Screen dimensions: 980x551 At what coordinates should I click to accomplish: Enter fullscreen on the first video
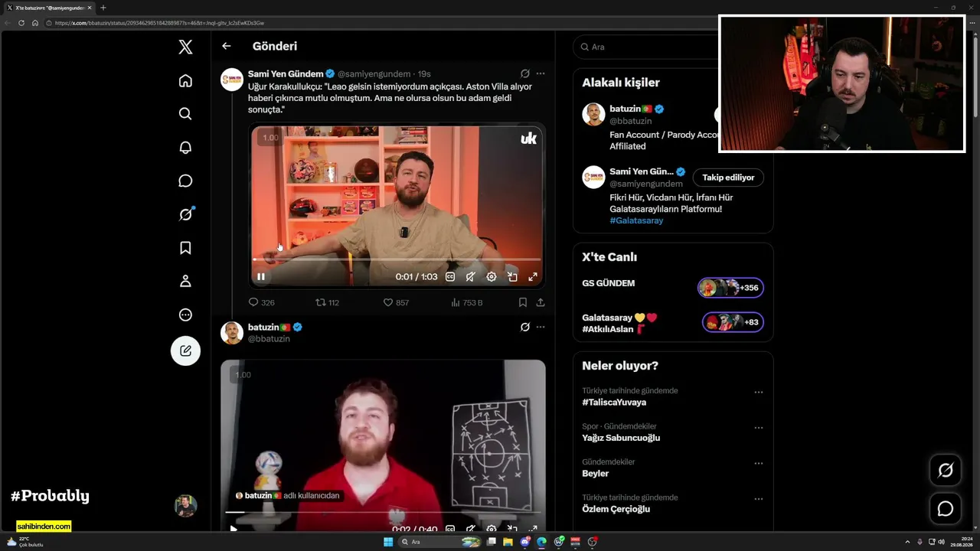pos(533,277)
